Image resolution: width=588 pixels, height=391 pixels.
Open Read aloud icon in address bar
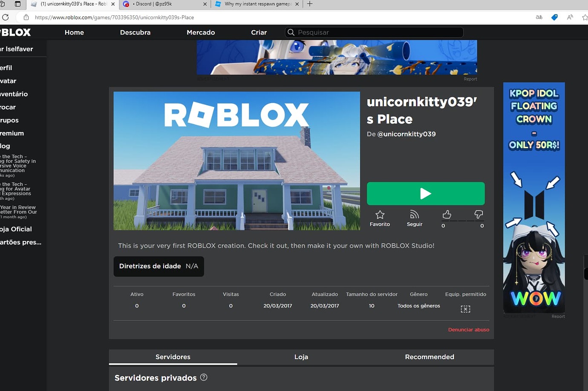coord(570,17)
